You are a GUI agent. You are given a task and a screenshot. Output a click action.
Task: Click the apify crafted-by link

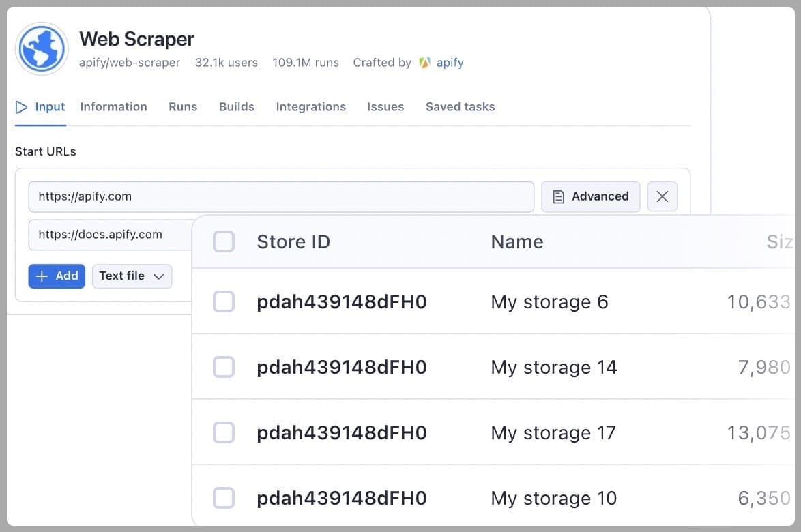click(450, 62)
